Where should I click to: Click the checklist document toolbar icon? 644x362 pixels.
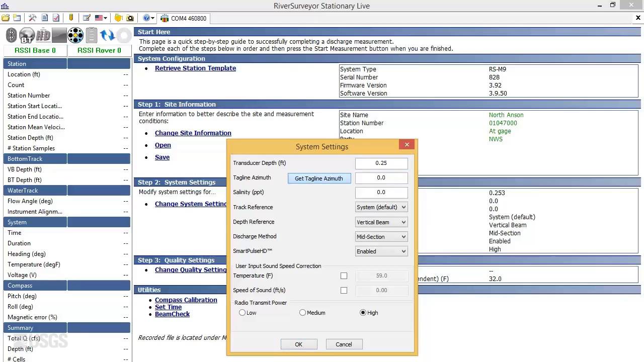[x=56, y=18]
